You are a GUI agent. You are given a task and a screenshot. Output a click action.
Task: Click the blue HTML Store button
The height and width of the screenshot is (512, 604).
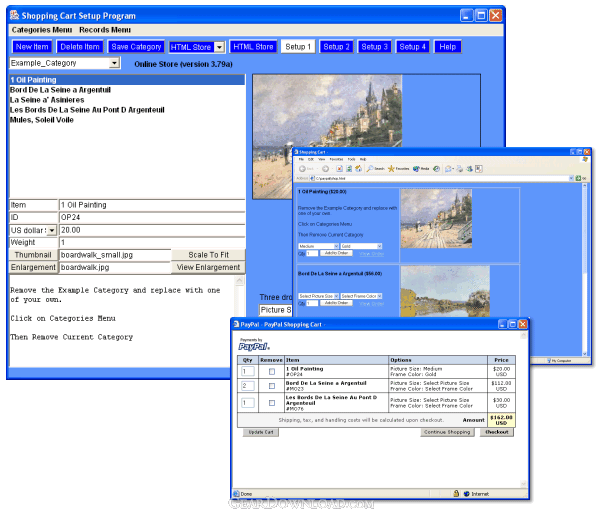253,47
